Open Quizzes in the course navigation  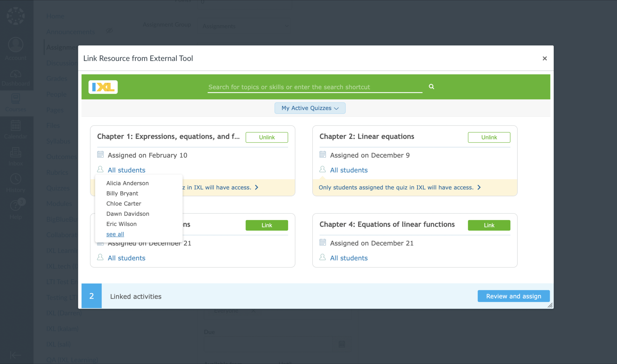58,188
